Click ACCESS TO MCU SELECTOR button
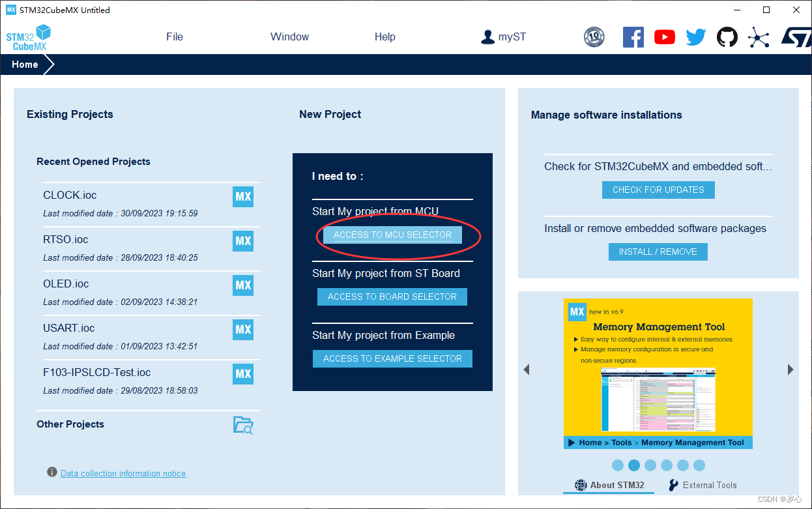Screen dimensions: 812x509 click(x=392, y=235)
